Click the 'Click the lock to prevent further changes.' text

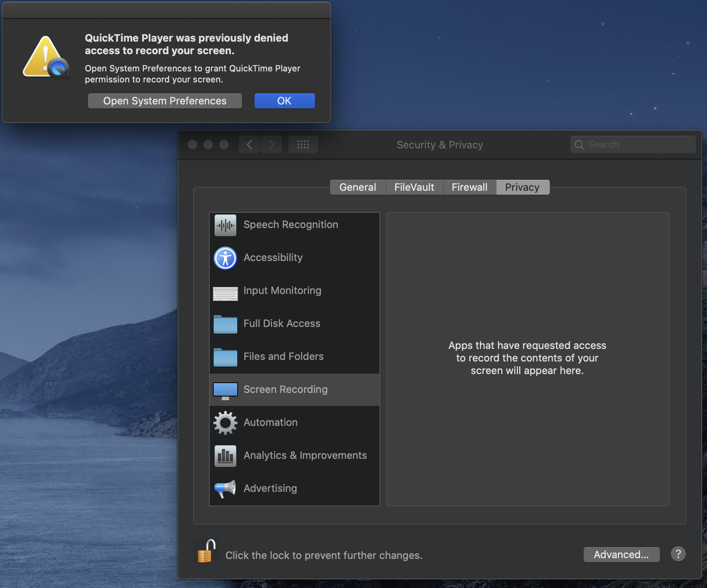click(324, 555)
